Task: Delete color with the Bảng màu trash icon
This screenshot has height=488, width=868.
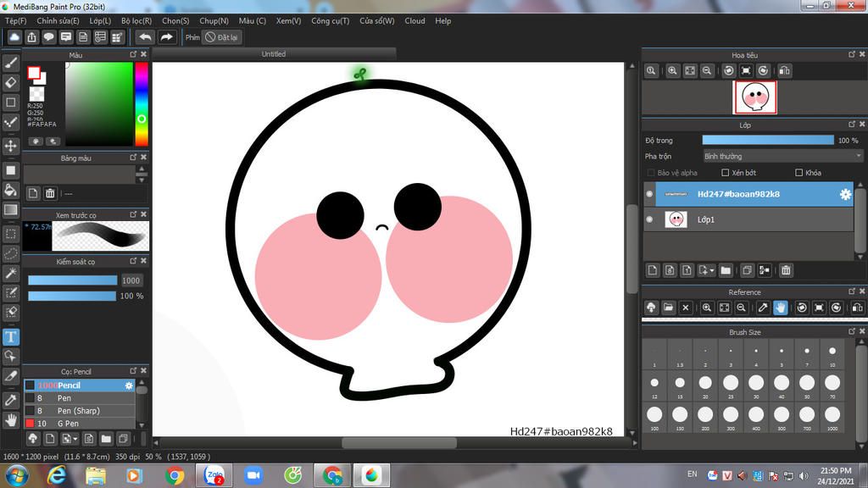Action: point(50,193)
